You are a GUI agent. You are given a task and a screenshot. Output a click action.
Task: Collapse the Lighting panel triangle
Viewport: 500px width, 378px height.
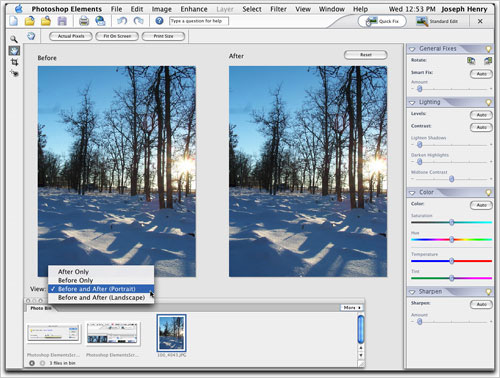[x=412, y=102]
